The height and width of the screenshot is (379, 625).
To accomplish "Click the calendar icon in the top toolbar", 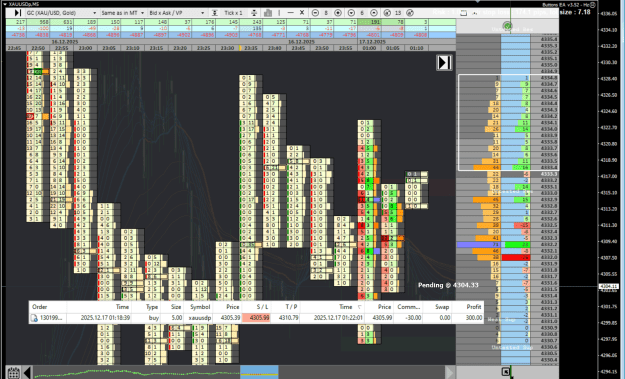I will click(x=463, y=13).
